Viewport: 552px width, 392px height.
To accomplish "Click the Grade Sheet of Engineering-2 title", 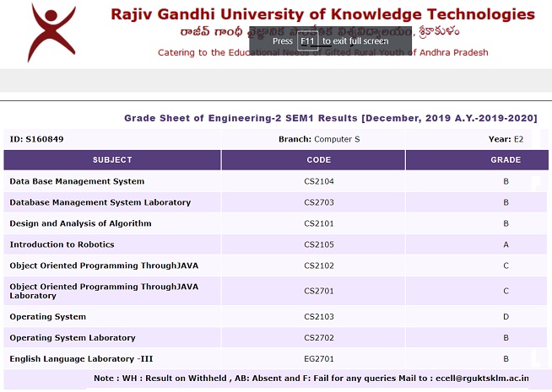I will (331, 118).
